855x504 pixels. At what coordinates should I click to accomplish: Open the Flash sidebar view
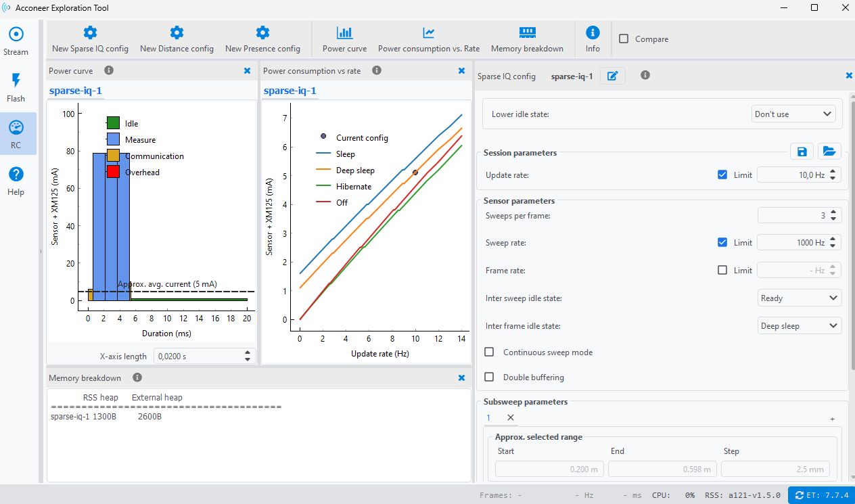point(16,87)
